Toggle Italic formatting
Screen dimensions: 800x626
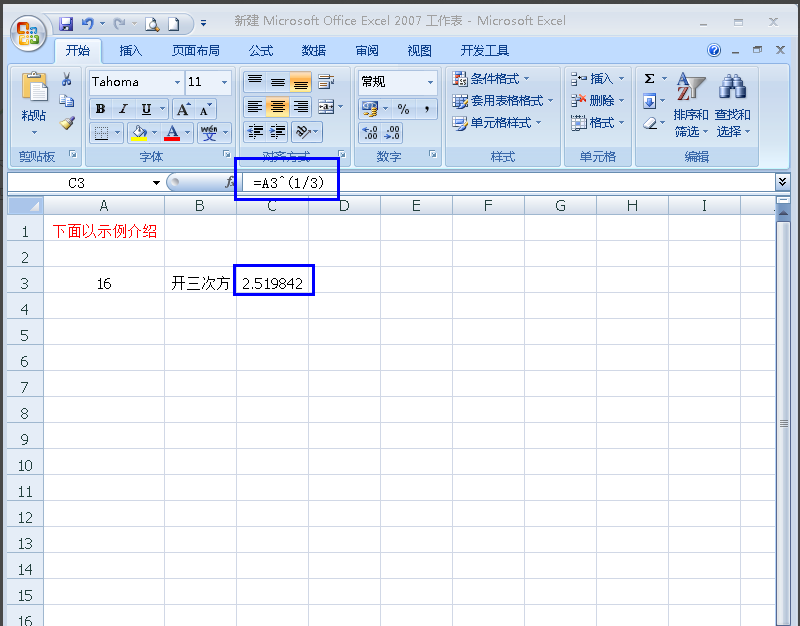click(x=123, y=109)
